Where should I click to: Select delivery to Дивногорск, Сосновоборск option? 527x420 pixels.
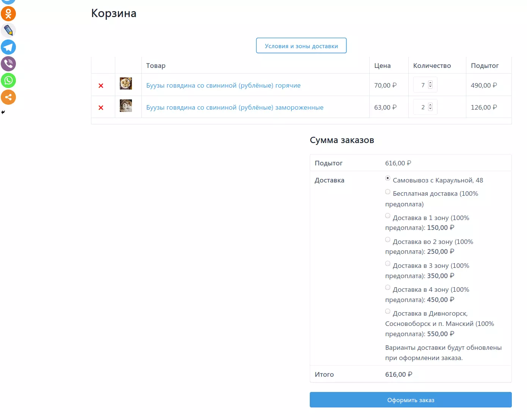pos(387,311)
